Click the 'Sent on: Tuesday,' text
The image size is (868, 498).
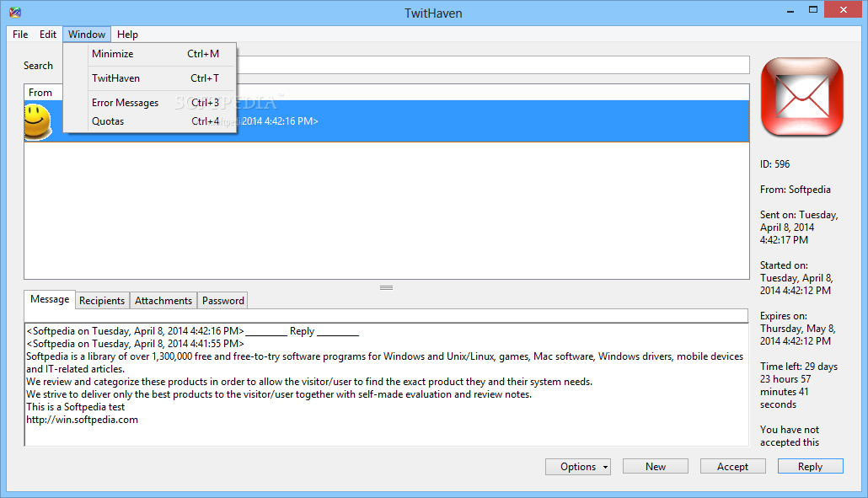[x=799, y=215]
